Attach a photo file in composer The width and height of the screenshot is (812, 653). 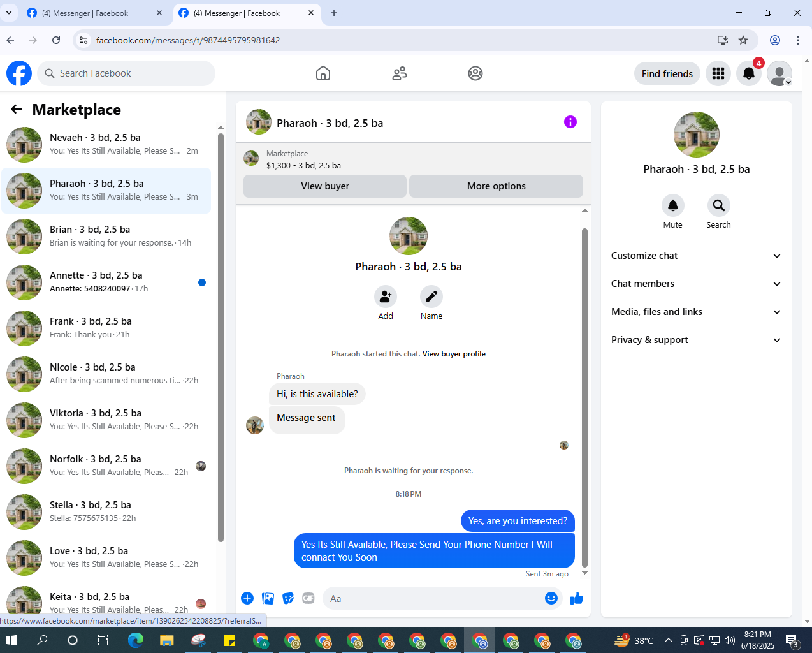268,598
